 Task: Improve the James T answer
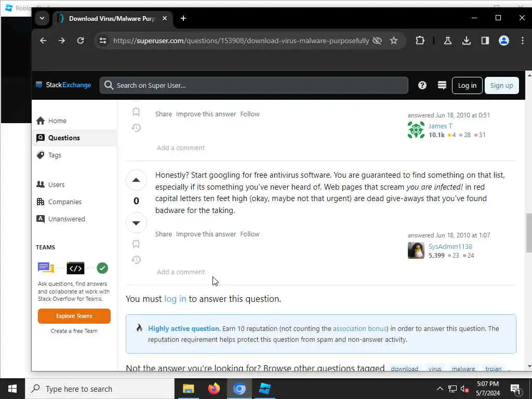pos(206,114)
